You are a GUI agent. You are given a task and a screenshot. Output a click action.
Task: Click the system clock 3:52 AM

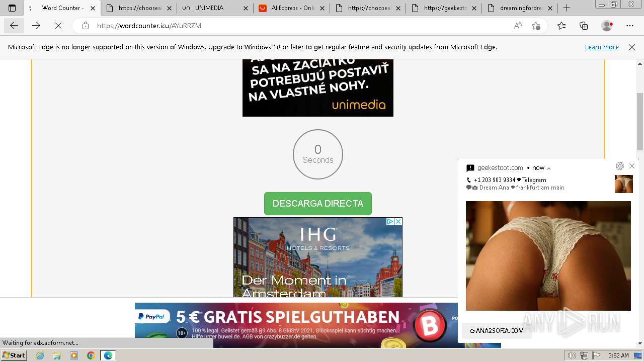tap(618, 355)
